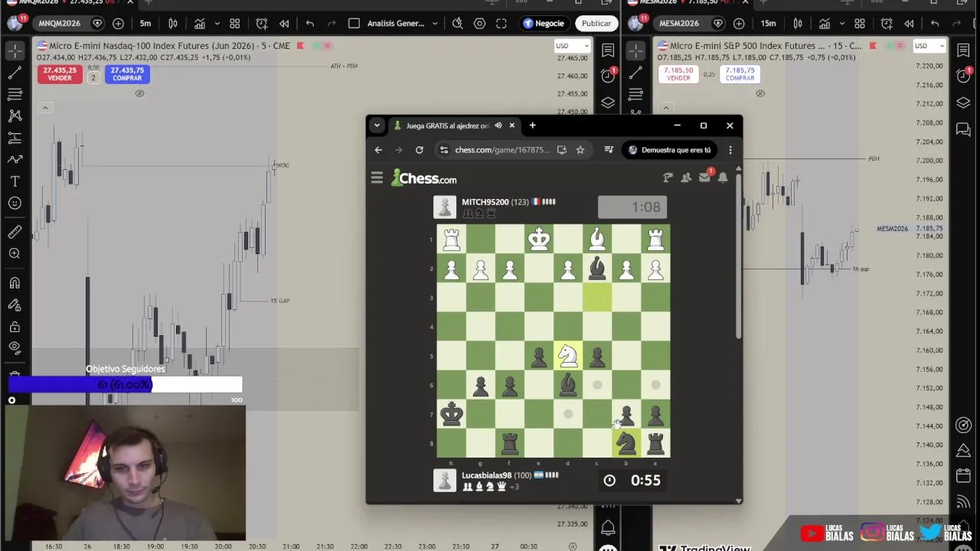This screenshot has width=980, height=551.
Task: Select the ruler measure tool
Action: click(x=15, y=232)
